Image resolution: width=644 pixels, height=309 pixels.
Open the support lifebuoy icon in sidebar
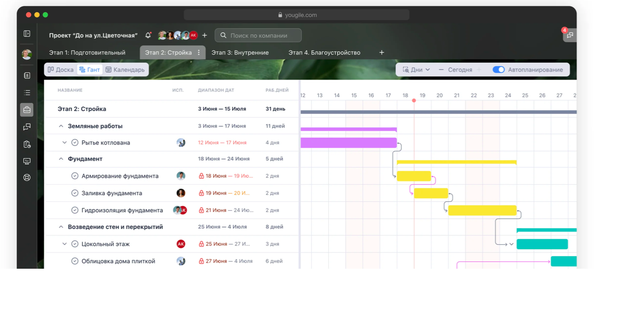pyautogui.click(x=27, y=178)
